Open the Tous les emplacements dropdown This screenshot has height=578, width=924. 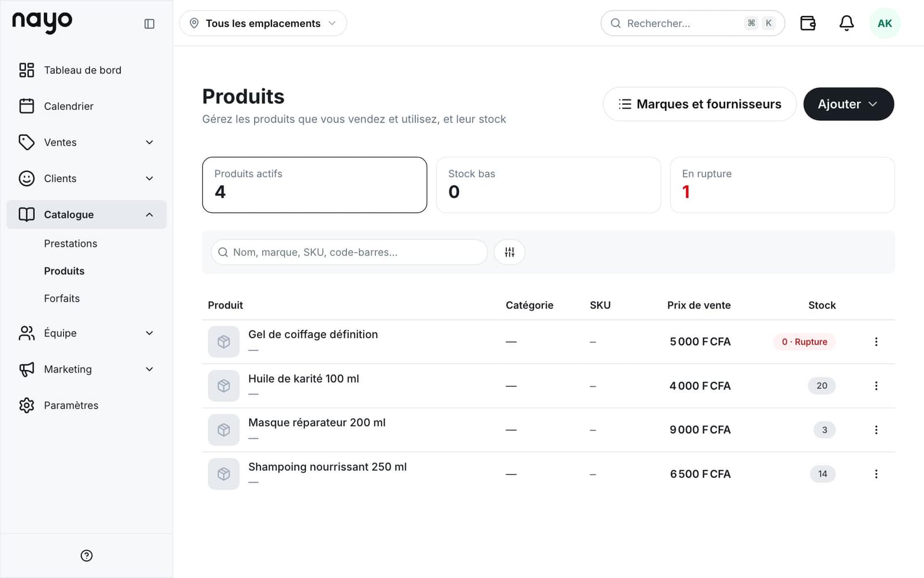coord(263,23)
